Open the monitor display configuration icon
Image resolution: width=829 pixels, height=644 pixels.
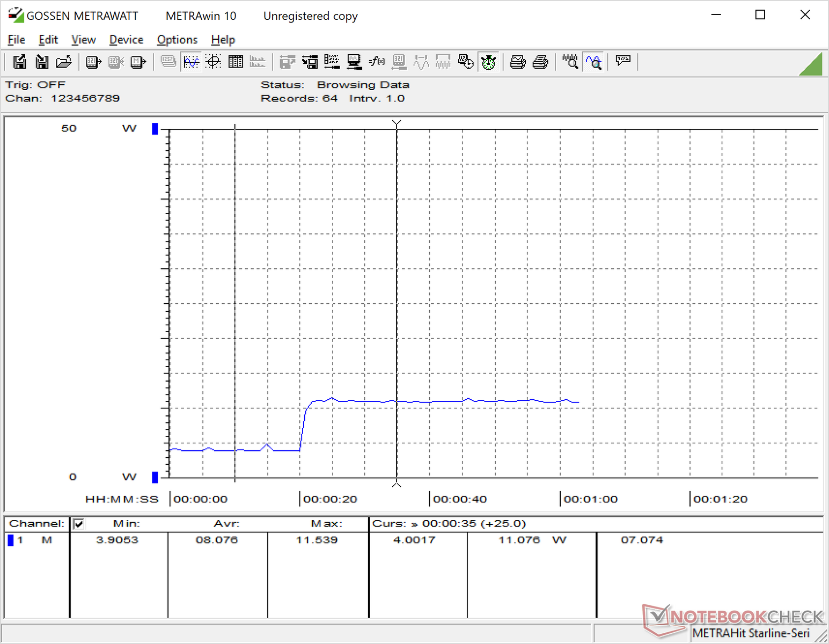click(x=354, y=62)
